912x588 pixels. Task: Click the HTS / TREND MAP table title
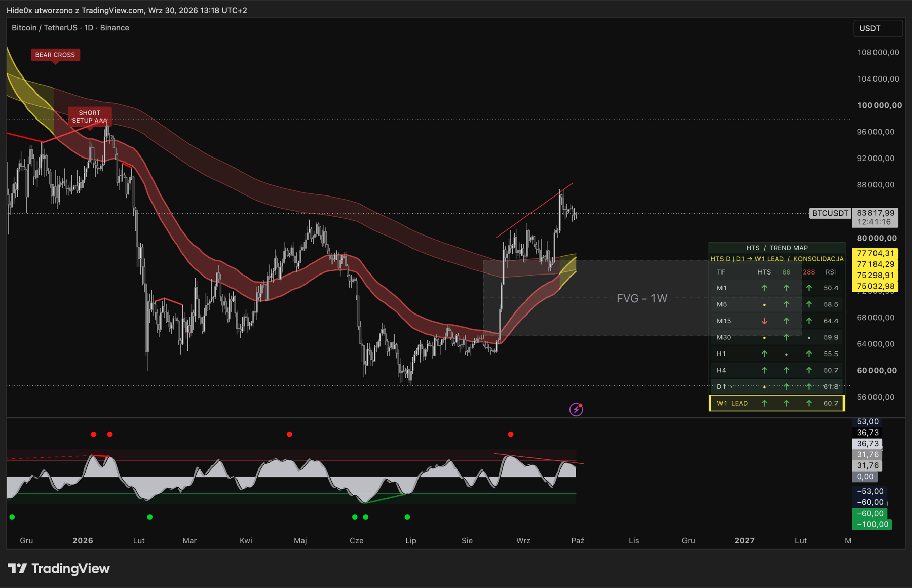click(x=777, y=248)
